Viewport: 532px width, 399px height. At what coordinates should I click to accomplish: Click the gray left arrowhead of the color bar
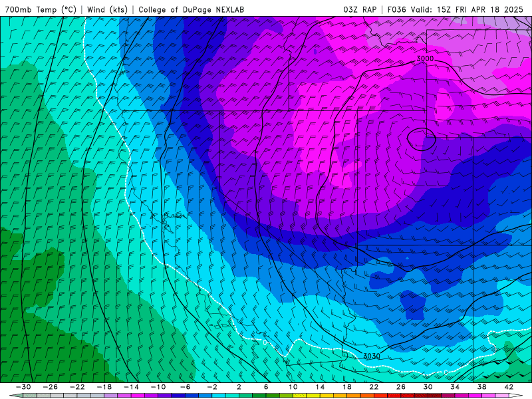click(16, 396)
